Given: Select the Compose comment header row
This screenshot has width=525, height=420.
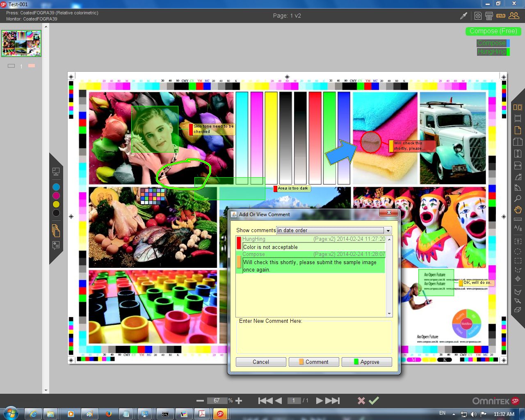Looking at the screenshot, I should pos(314,254).
